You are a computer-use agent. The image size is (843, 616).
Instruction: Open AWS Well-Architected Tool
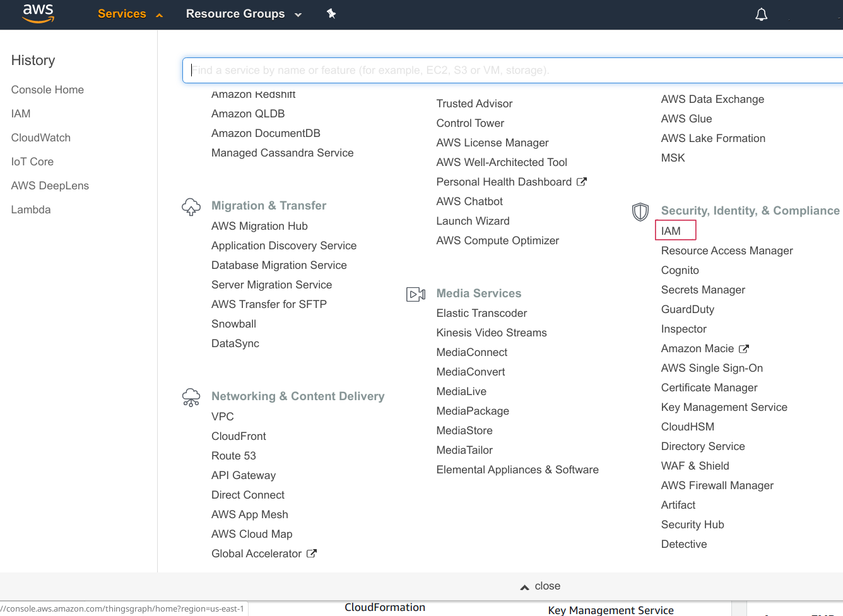click(502, 162)
